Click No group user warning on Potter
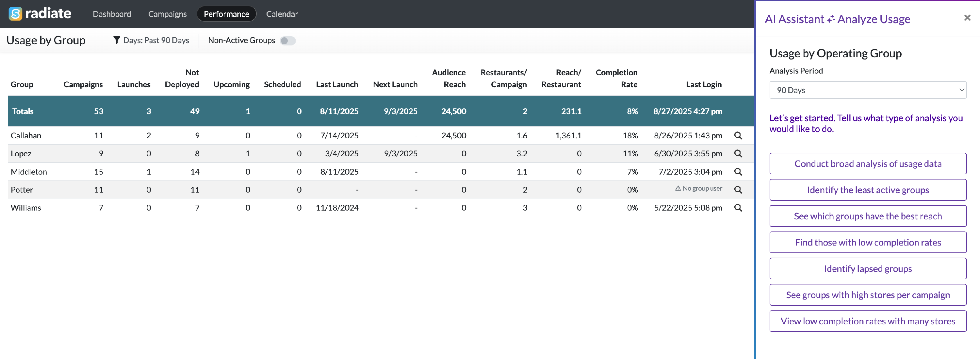This screenshot has width=980, height=359. point(698,188)
